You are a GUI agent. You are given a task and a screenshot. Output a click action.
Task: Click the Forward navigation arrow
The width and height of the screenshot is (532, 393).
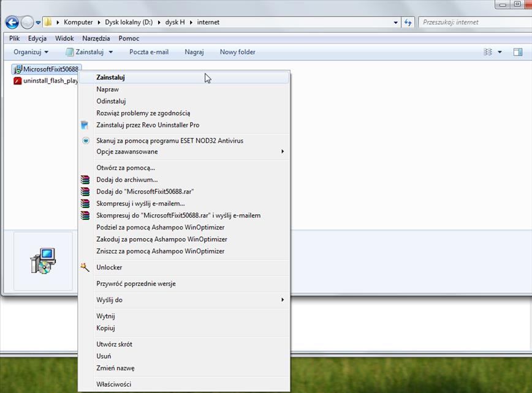(27, 23)
